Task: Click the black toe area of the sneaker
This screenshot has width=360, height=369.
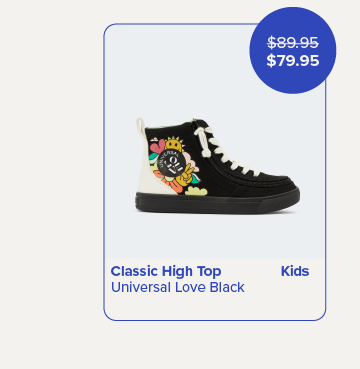Action: point(277,183)
